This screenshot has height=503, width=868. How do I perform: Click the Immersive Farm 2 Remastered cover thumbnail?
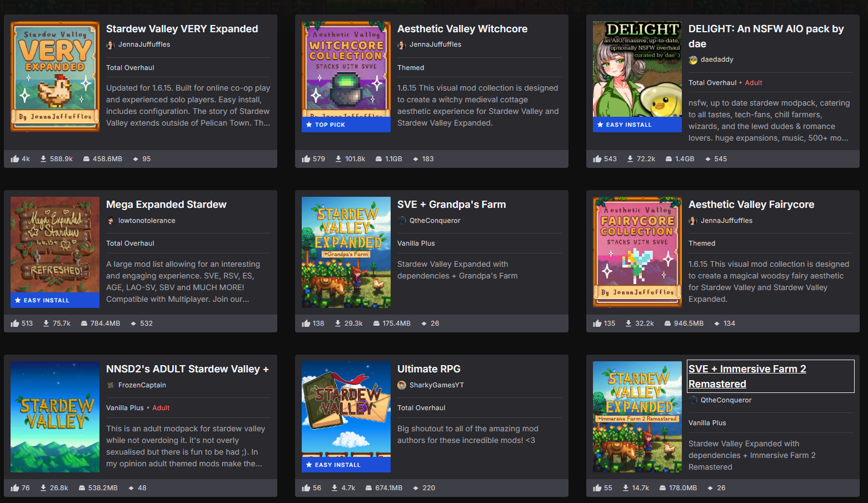[637, 417]
